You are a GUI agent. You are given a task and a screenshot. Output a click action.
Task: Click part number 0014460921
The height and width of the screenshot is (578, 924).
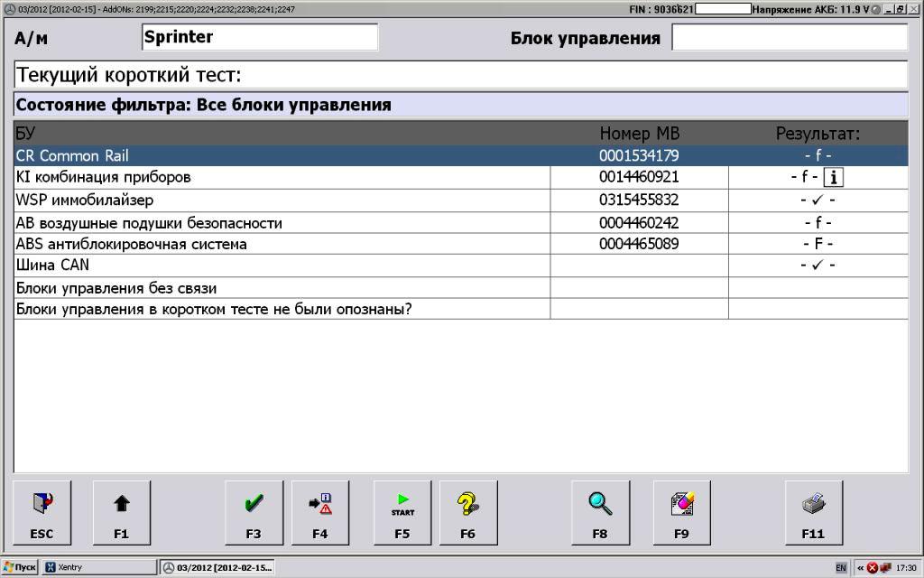[x=640, y=177]
